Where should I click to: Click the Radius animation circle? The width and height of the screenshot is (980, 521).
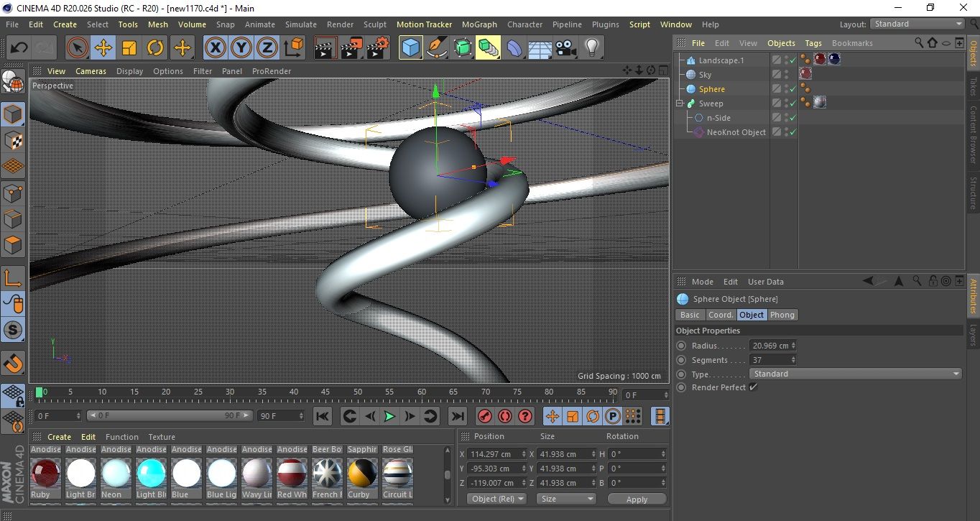[x=682, y=346]
